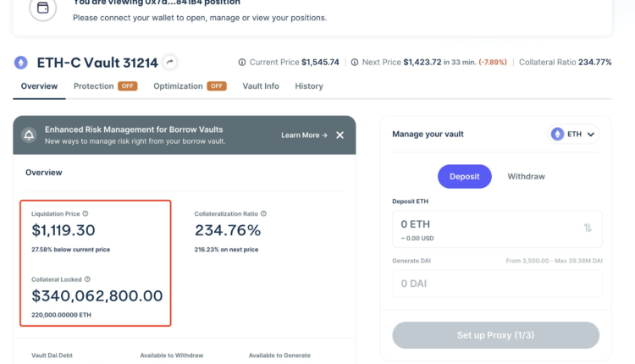This screenshot has width=635, height=364.
Task: Dismiss the Enhanced Risk Management banner
Action: pyautogui.click(x=340, y=135)
